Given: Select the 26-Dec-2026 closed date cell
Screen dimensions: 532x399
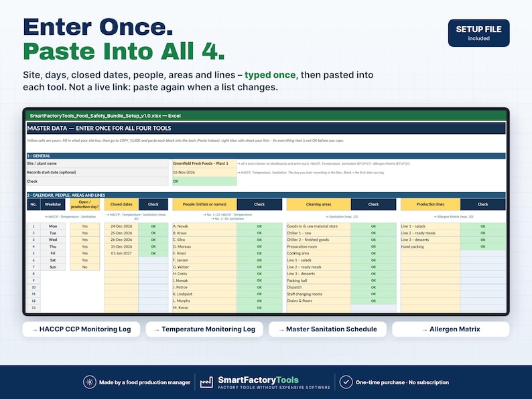Looking at the screenshot, I should 121,240.
